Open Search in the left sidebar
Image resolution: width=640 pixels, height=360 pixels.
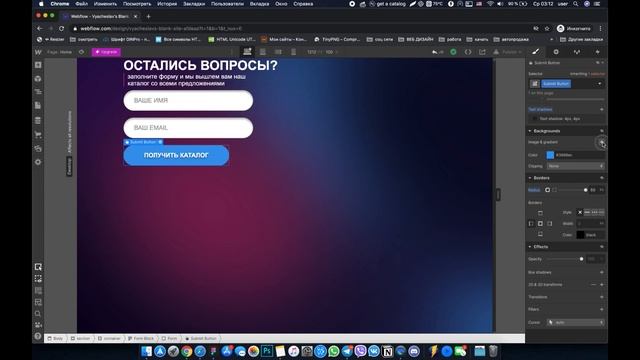tap(38, 313)
